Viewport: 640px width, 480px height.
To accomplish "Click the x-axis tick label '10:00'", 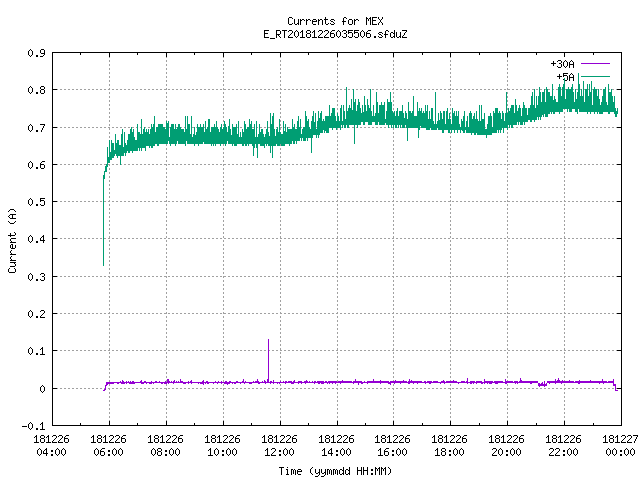I will click(222, 452).
